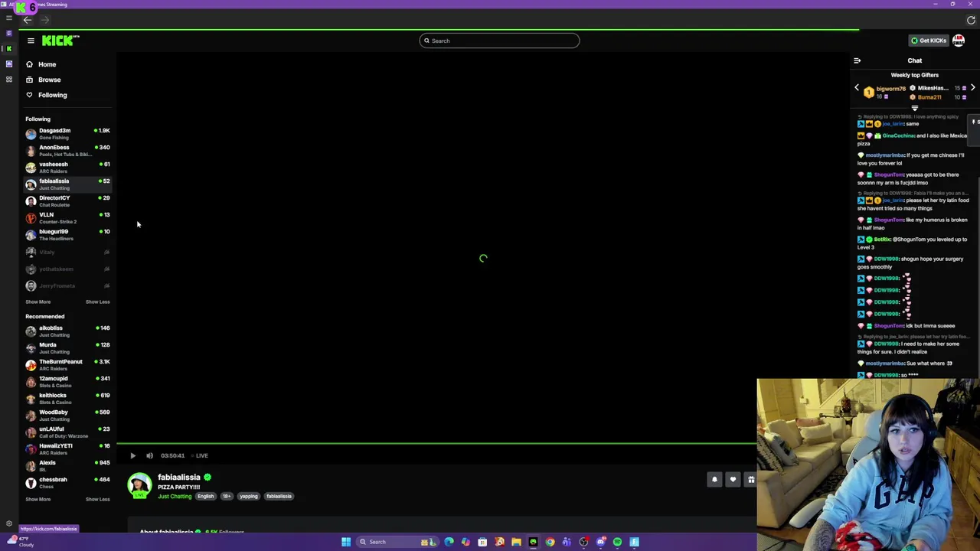This screenshot has height=551, width=980.
Task: Open File Explorer from taskbar
Action: pyautogui.click(x=516, y=542)
